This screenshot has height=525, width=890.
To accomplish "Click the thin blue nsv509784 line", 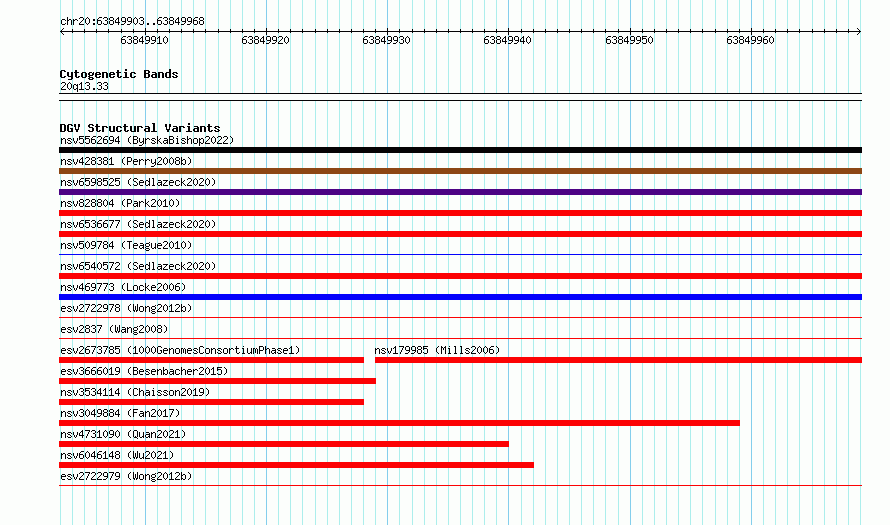I will pos(460,254).
